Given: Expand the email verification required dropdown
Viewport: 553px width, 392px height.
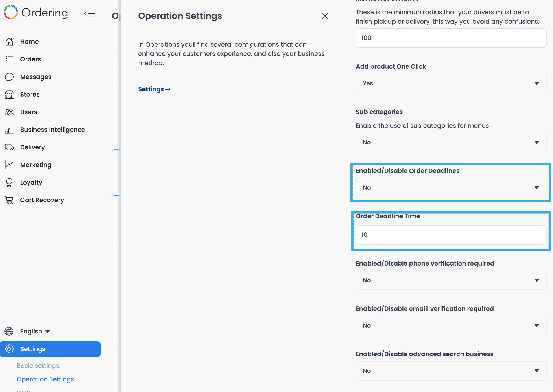Looking at the screenshot, I should point(451,326).
